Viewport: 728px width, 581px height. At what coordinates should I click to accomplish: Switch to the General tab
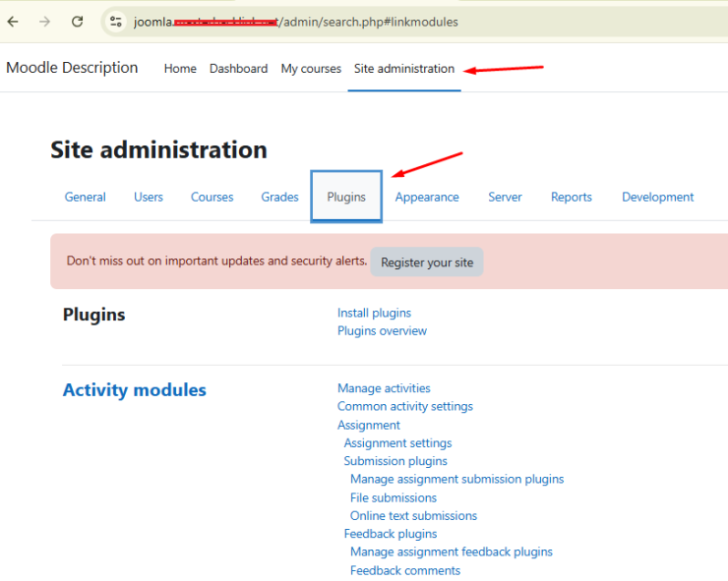[x=85, y=197]
